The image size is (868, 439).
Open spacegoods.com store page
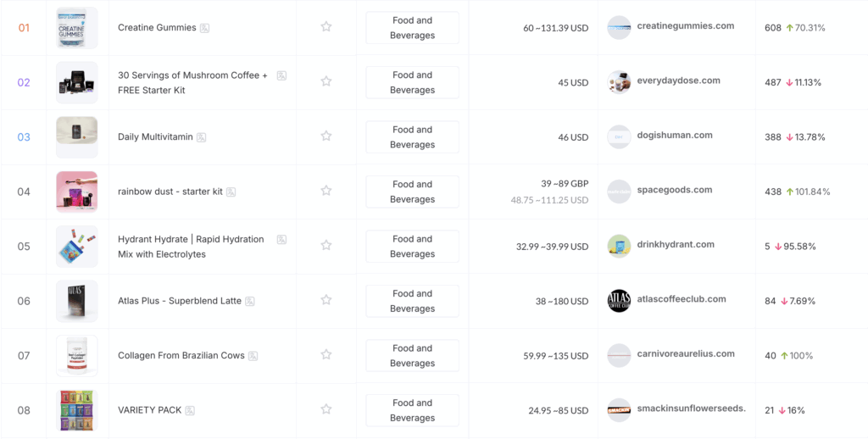click(x=675, y=189)
